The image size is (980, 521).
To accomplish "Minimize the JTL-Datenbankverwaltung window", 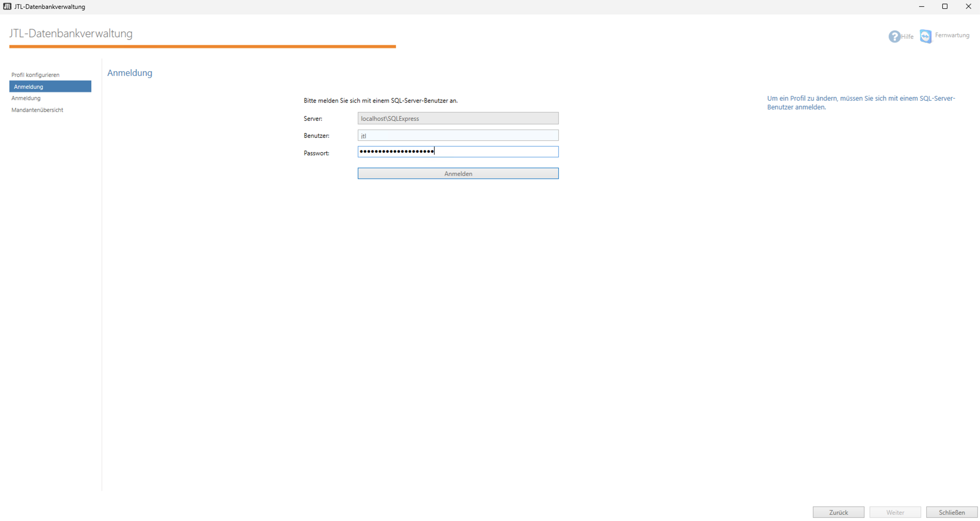I will point(921,7).
